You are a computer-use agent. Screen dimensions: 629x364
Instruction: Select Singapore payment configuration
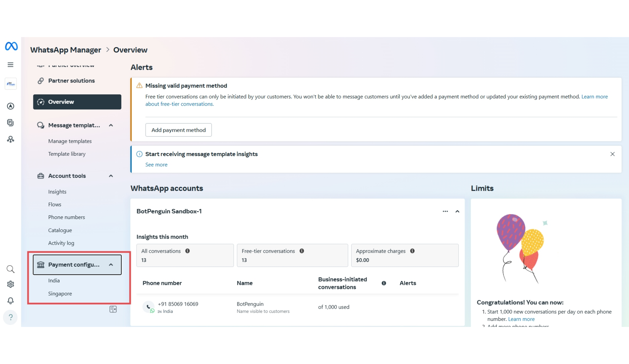[x=60, y=294]
